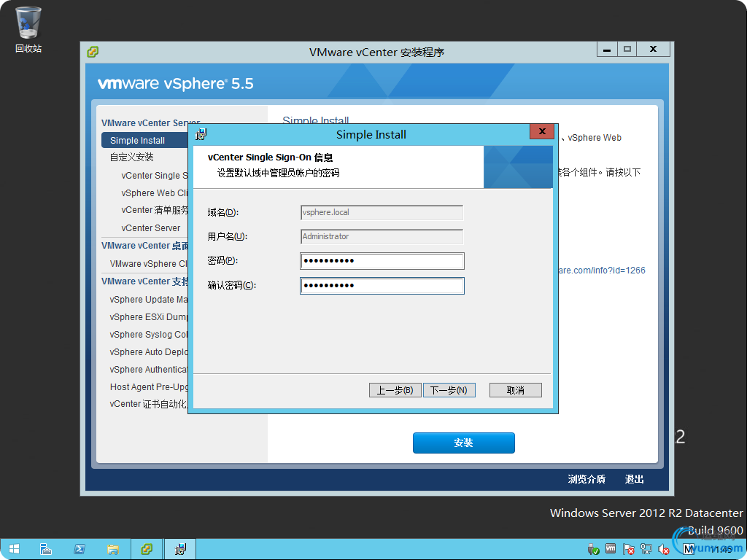Select vSphere Web Client entry

(155, 192)
